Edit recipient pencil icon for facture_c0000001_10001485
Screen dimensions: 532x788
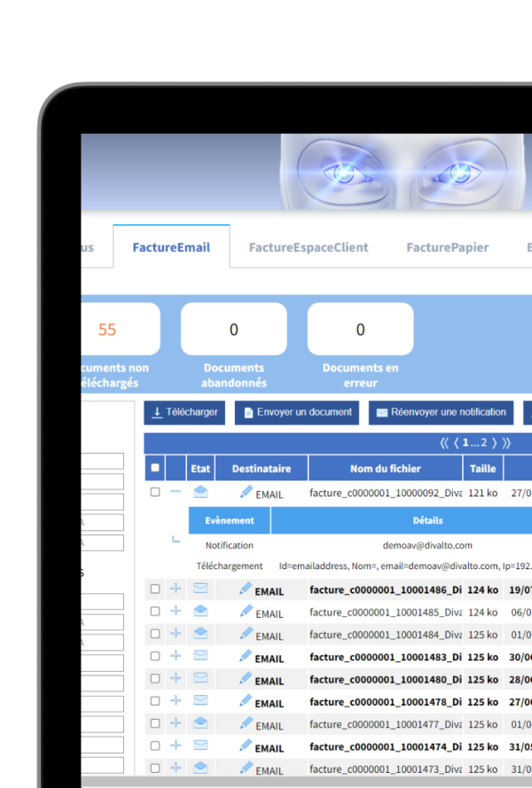click(x=246, y=611)
